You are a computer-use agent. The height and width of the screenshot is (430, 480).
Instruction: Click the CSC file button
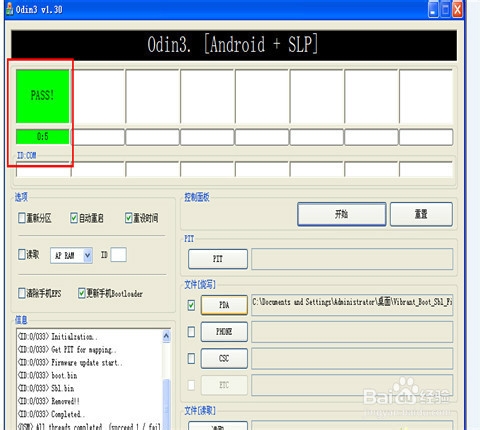(x=224, y=358)
